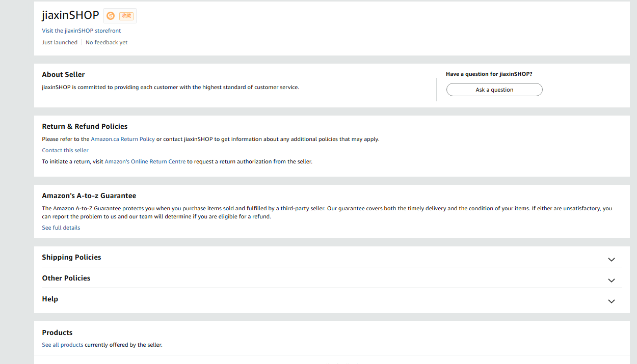Click the orange S extension icon
Image resolution: width=637 pixels, height=364 pixels.
coord(111,16)
